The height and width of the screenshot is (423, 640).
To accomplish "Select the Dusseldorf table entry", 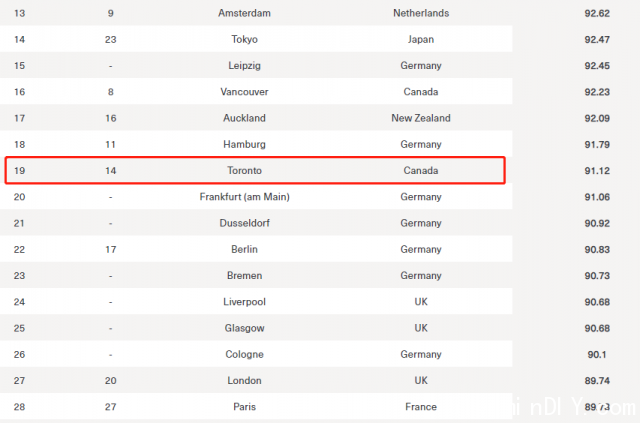I will (244, 223).
